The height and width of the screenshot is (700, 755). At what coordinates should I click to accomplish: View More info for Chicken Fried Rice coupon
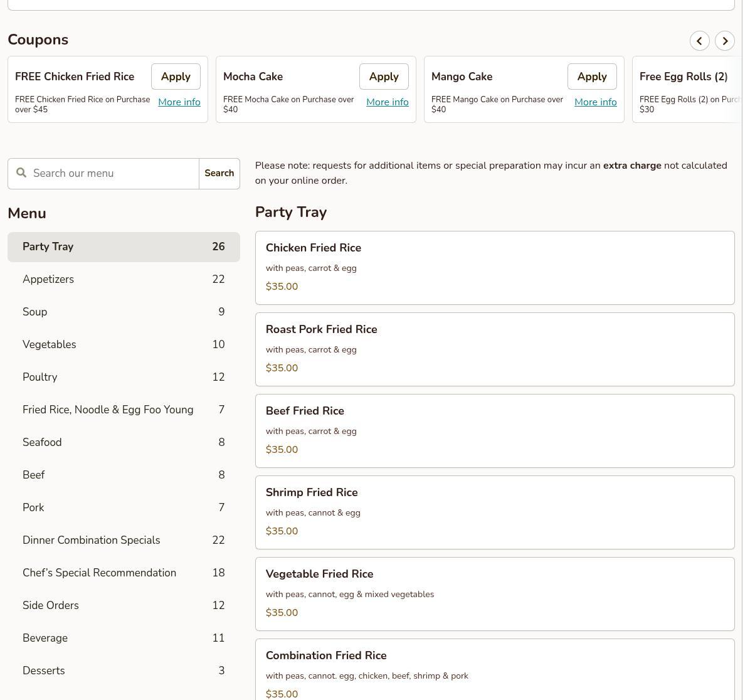(x=179, y=102)
